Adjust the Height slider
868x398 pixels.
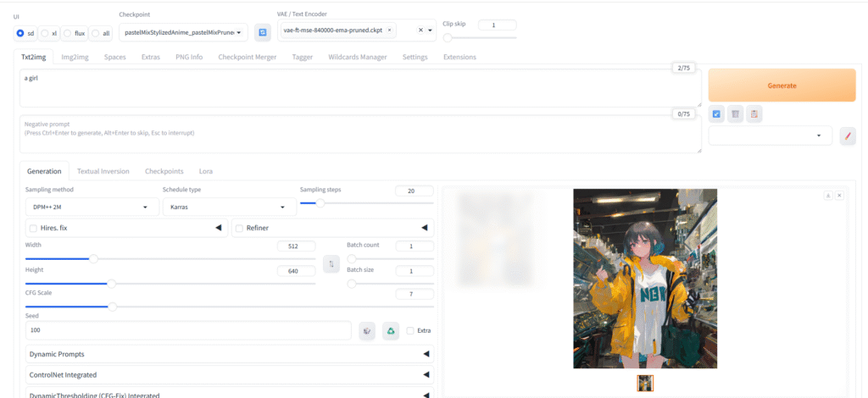[x=170, y=284]
